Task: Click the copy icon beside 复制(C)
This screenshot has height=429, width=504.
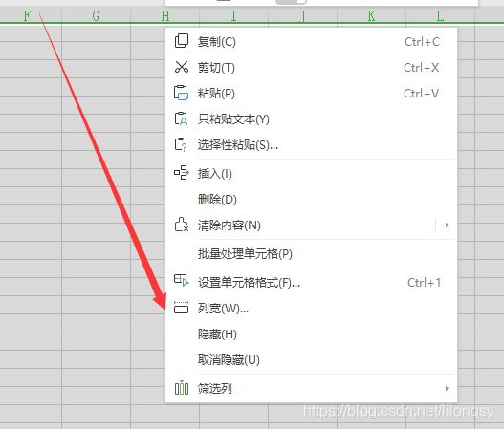Action: click(182, 41)
